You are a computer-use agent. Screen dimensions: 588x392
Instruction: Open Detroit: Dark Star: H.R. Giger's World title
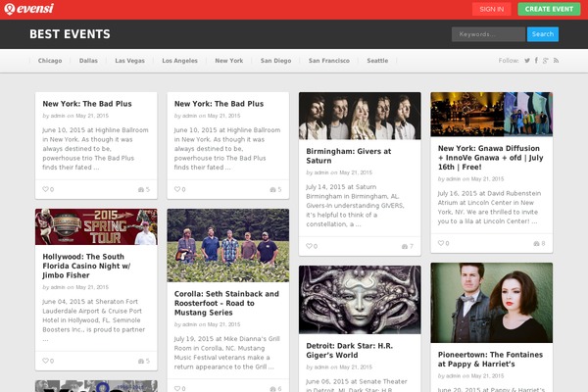coord(349,351)
